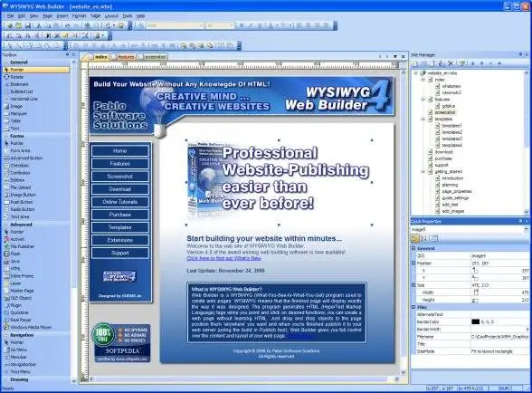Screen dimensions: 532x393
Task: Select the Marquee tool
Action: click(18, 114)
